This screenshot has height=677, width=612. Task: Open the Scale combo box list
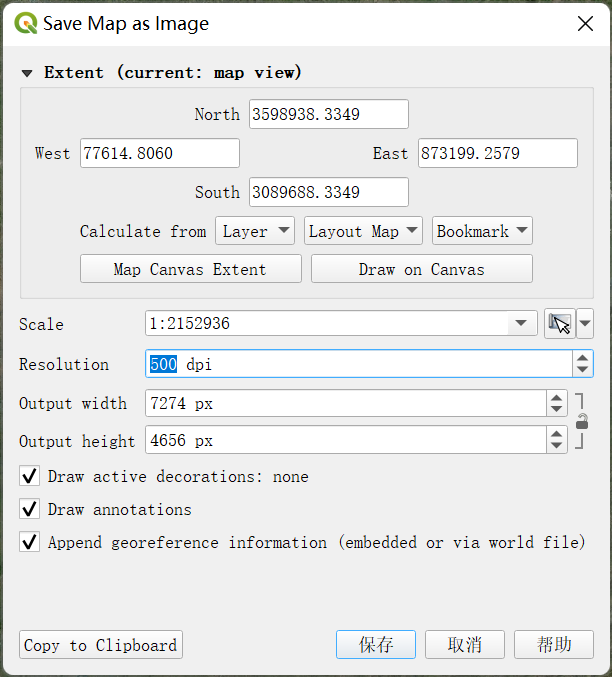[520, 324]
